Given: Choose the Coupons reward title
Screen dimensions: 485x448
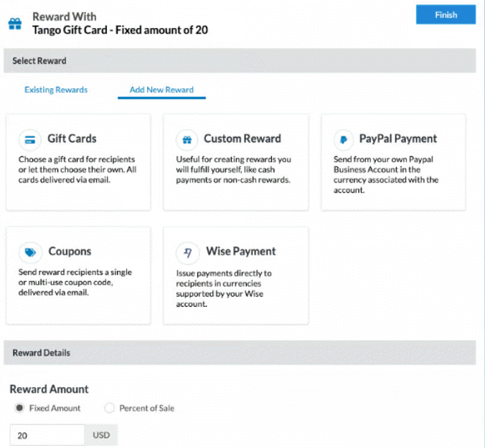Looking at the screenshot, I should coord(70,251).
